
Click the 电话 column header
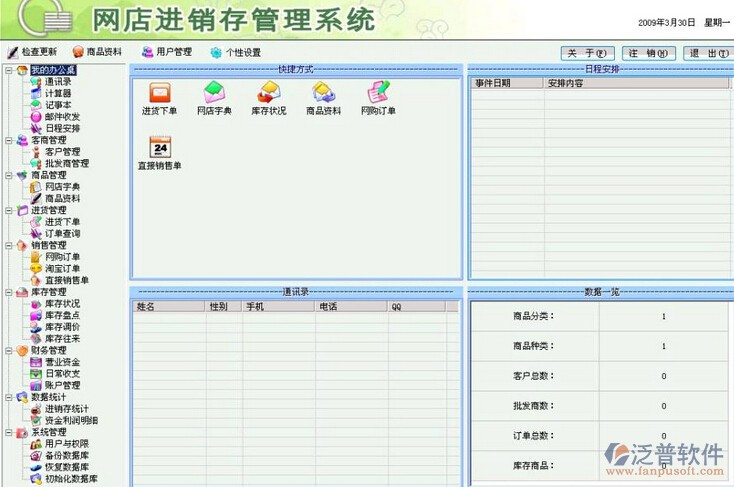click(352, 307)
